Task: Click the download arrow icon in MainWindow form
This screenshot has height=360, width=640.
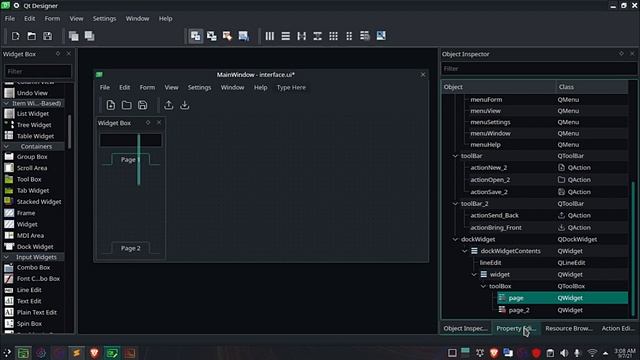Action: (x=184, y=105)
